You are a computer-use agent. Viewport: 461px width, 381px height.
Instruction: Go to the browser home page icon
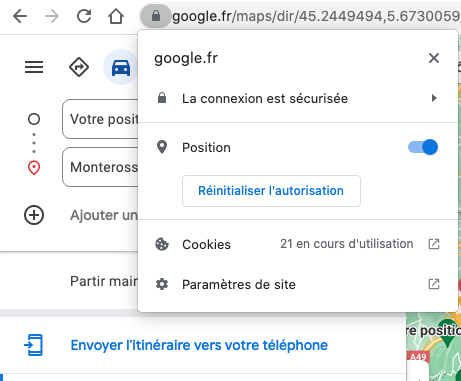[x=116, y=16]
